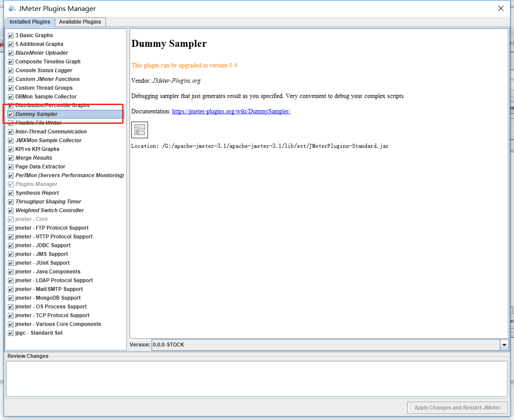Toggle Custom Thread Groups checkbox

click(11, 88)
